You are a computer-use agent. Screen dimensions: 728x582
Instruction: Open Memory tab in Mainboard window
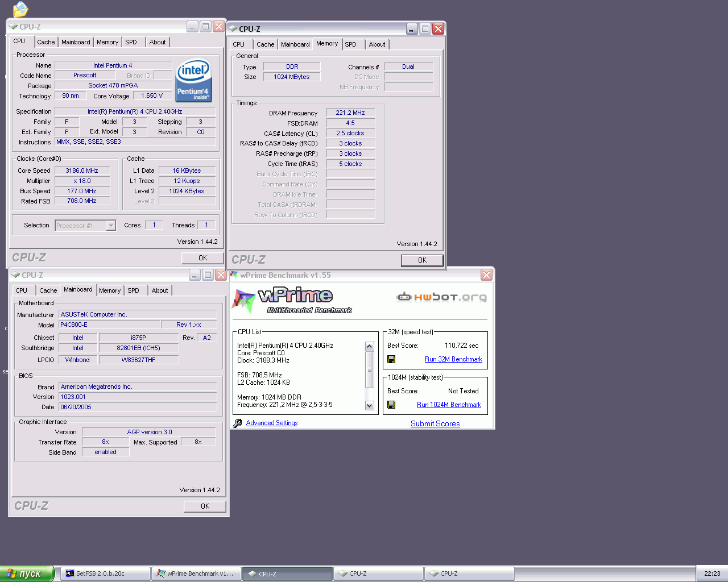(110, 290)
